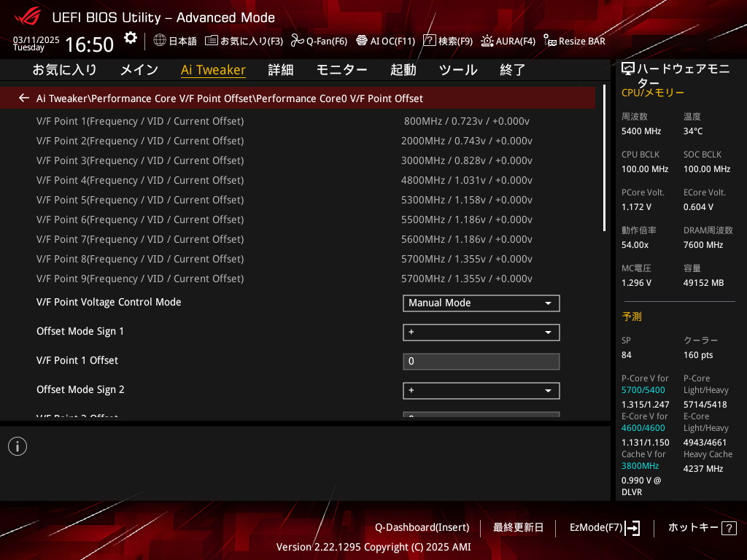Viewport: 747px width, 560px height.
Task: Open the メイン tab
Action: click(x=139, y=70)
